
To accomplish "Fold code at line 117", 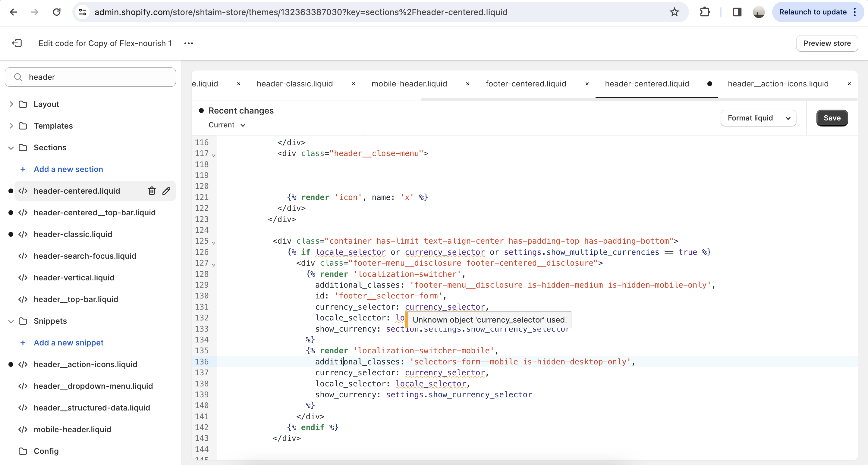I will [214, 155].
